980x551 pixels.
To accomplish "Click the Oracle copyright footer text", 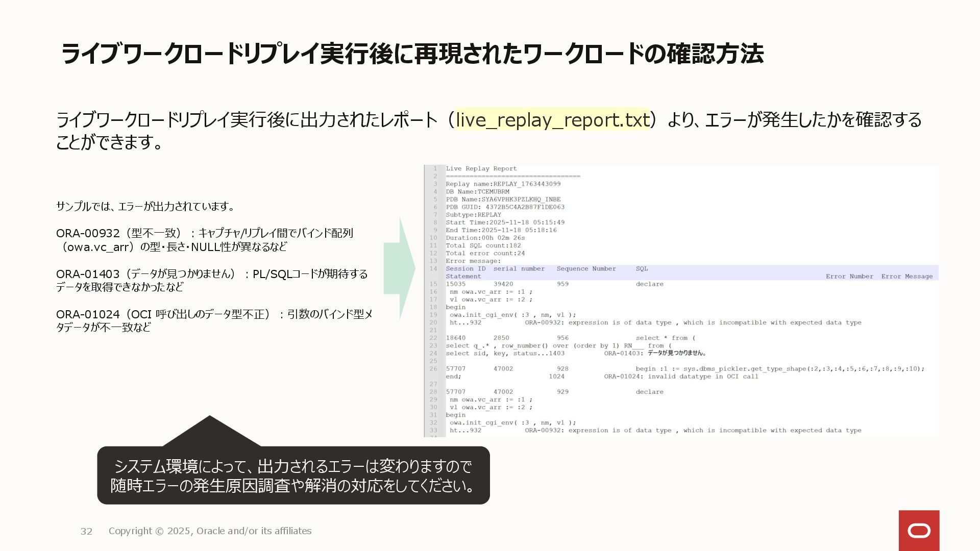I will pos(210,531).
